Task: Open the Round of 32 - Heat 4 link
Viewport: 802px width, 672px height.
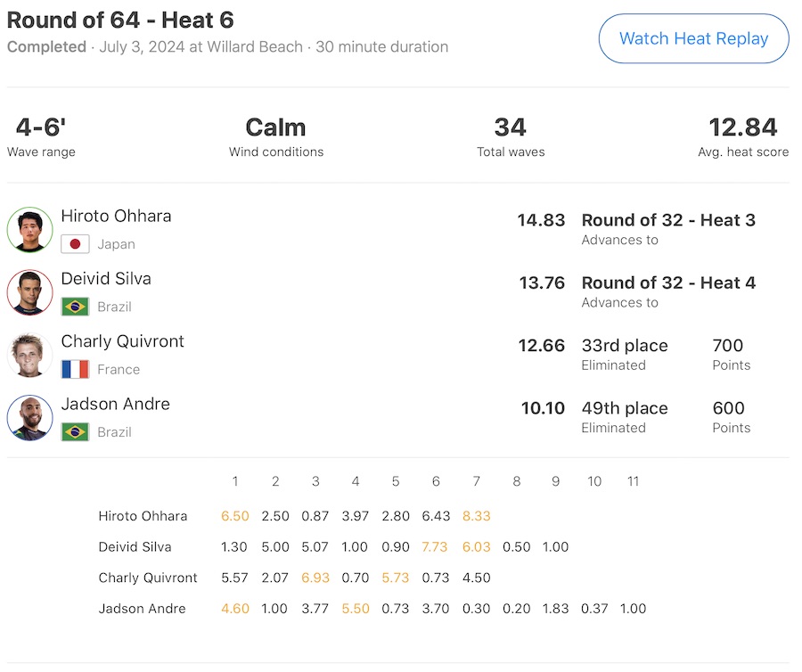Action: (668, 283)
